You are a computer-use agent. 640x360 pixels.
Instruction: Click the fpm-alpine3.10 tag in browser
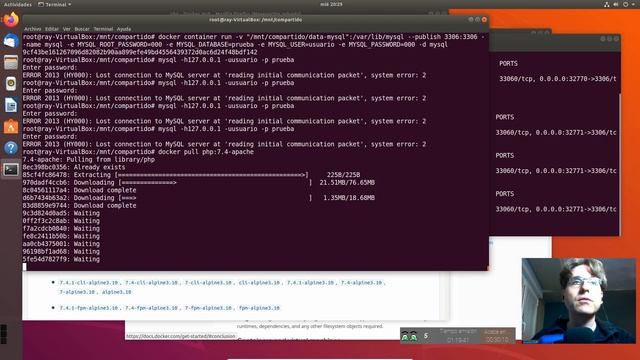pos(259,308)
